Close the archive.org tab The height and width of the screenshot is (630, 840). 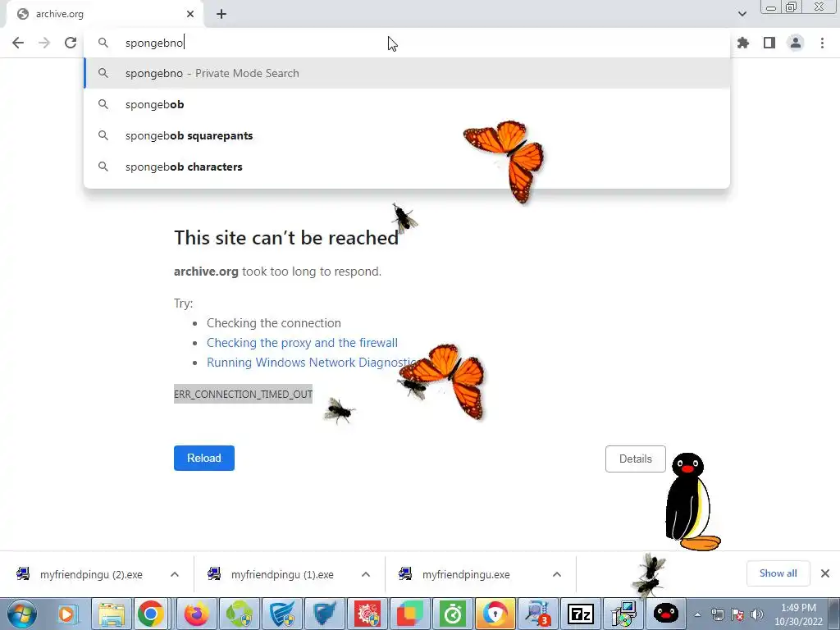coord(190,14)
